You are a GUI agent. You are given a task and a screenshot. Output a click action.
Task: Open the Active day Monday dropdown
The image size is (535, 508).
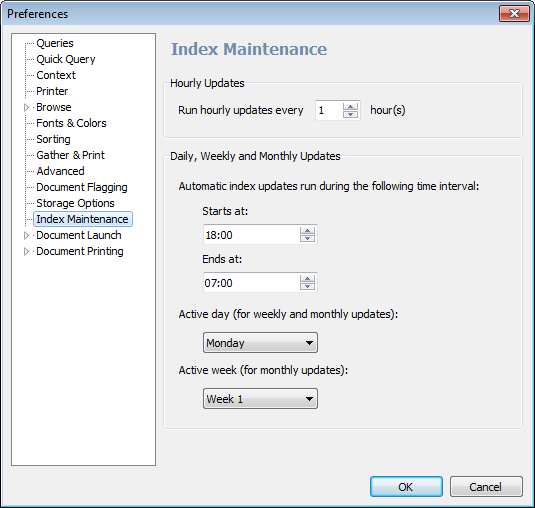260,343
